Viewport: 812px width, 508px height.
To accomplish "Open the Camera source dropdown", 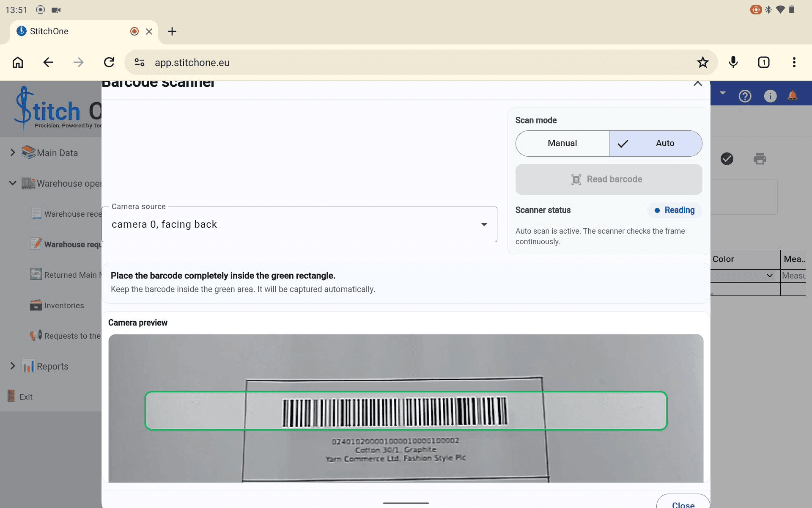I will 299,224.
